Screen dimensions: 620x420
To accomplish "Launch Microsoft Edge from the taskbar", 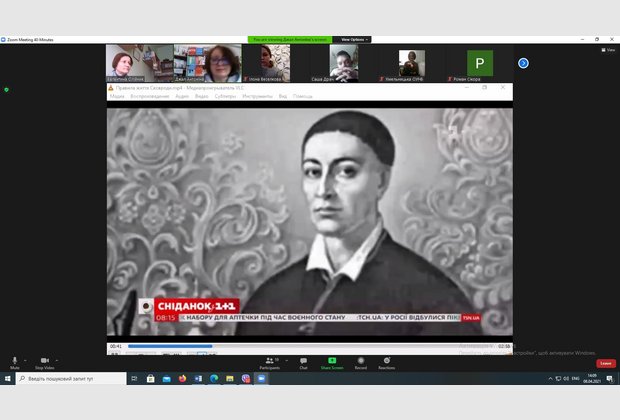I will [214, 379].
